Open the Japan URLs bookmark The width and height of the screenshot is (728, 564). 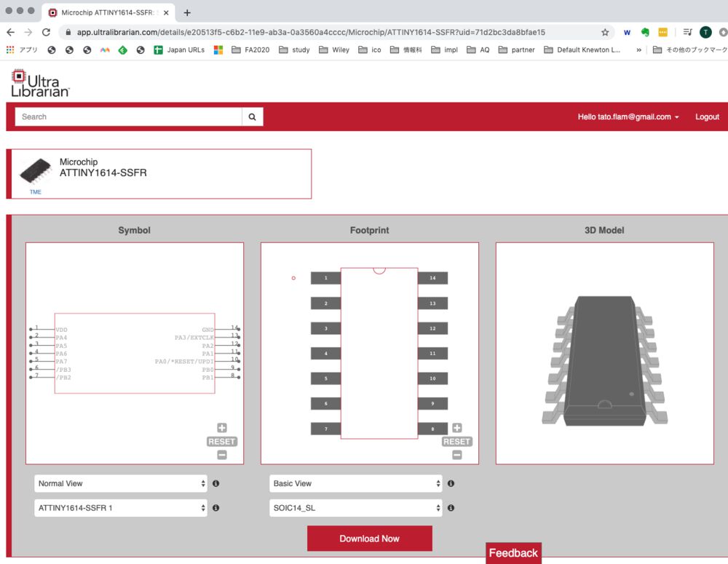pos(179,49)
